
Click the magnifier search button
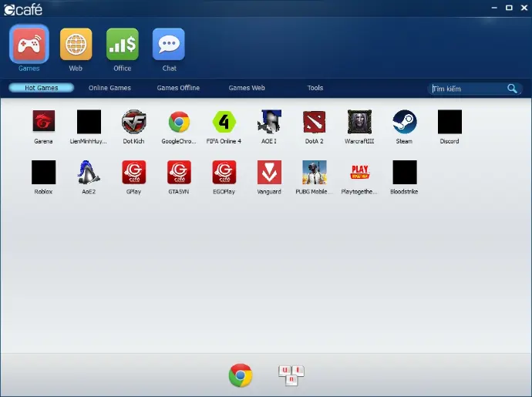tap(512, 89)
